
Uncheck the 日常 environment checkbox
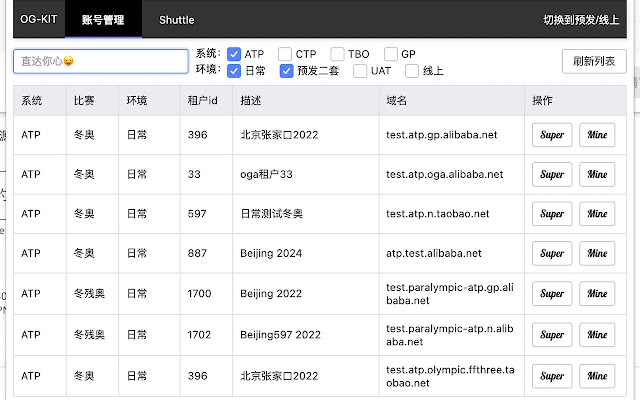pos(234,71)
